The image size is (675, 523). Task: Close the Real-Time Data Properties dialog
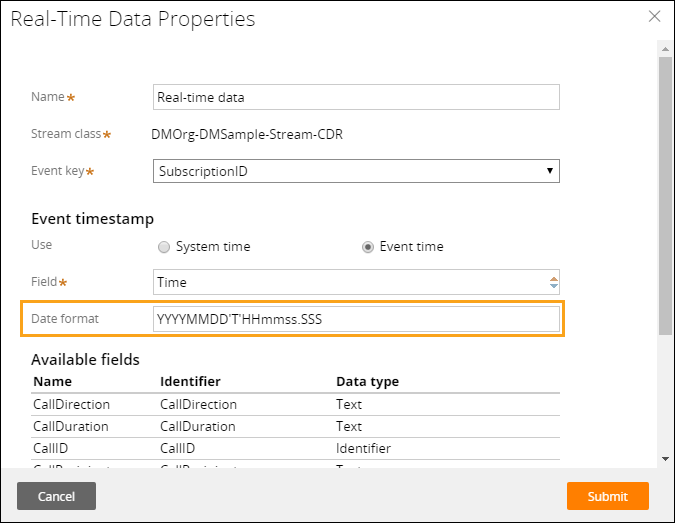(x=654, y=17)
